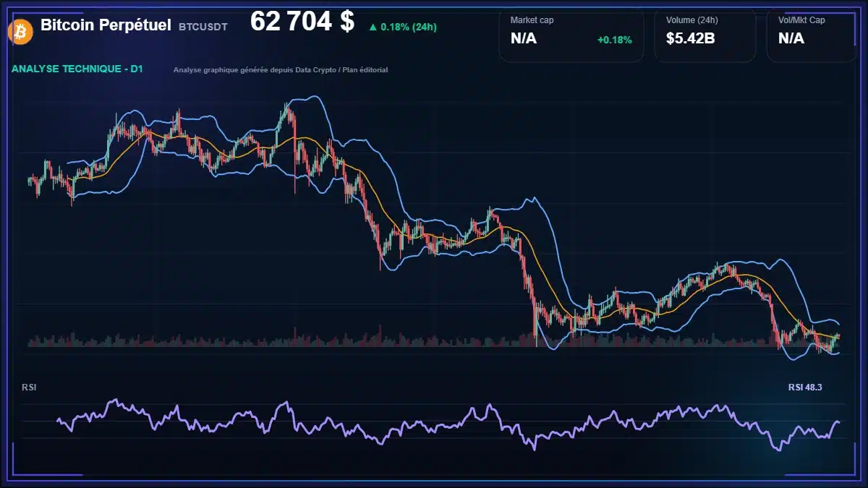
Task: Click the orange Bitcoin logo icon
Action: pyautogui.click(x=20, y=31)
